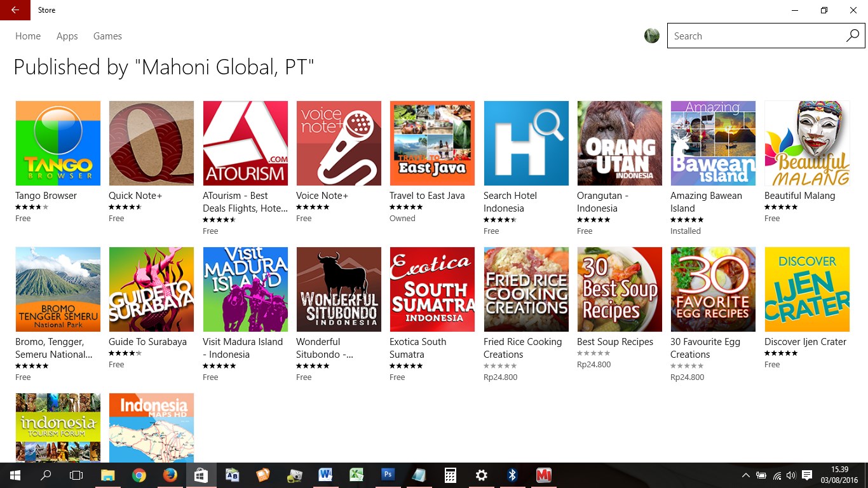The image size is (868, 488).
Task: Open the Beautiful Malang mask icon
Action: click(x=807, y=143)
